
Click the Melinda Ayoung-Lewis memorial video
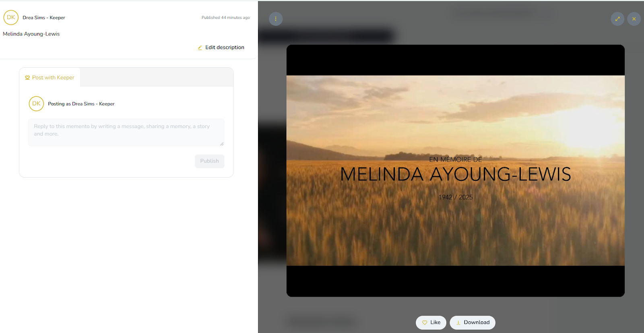(455, 171)
